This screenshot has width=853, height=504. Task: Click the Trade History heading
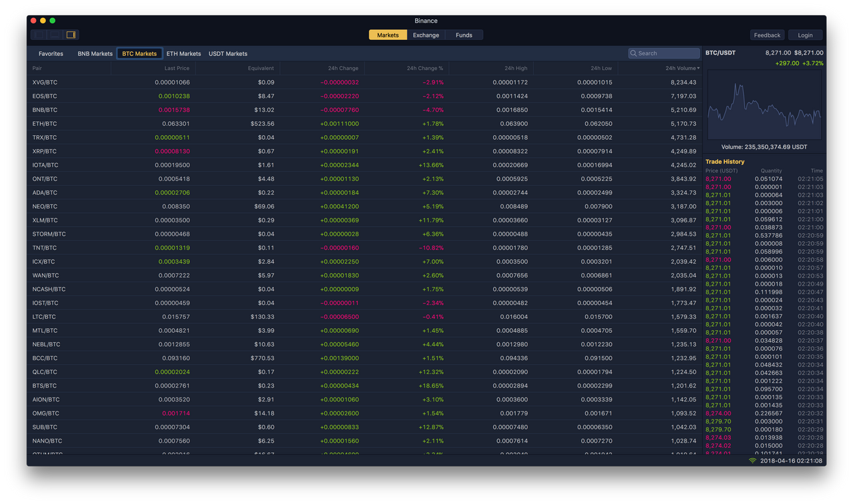[x=725, y=162]
